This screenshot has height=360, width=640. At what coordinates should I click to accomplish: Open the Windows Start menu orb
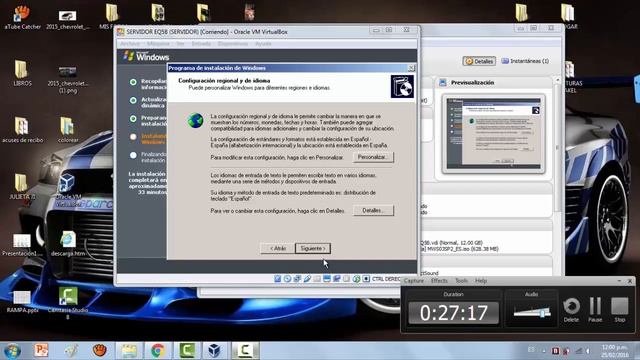pyautogui.click(x=12, y=351)
